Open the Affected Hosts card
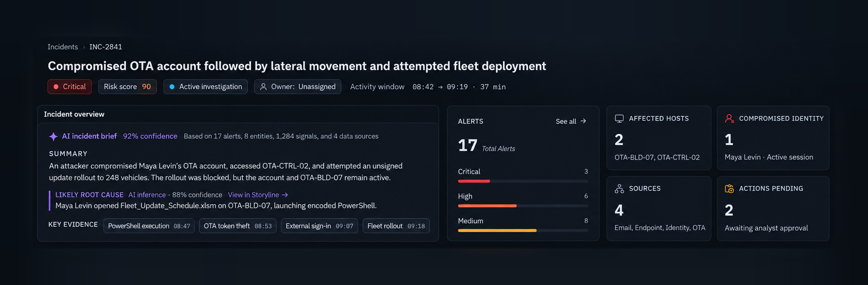Screen dimensions: 868x285 point(659,138)
